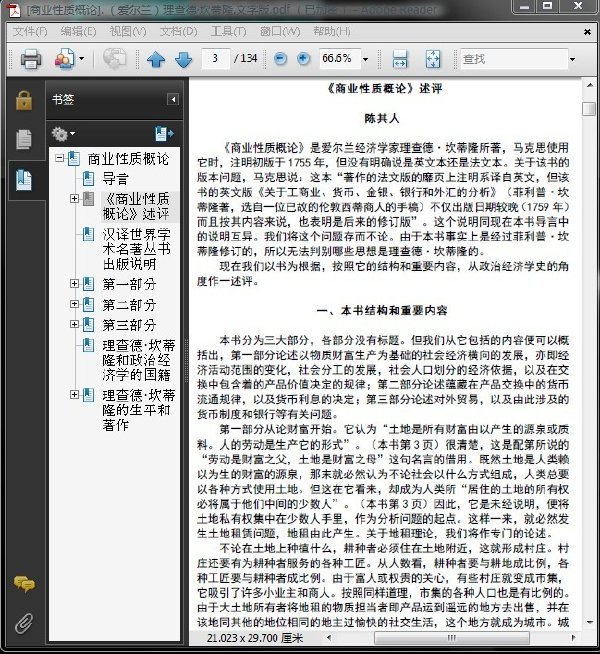This screenshot has width=600, height=654.
Task: Click the fit full page icon
Action: click(x=433, y=59)
